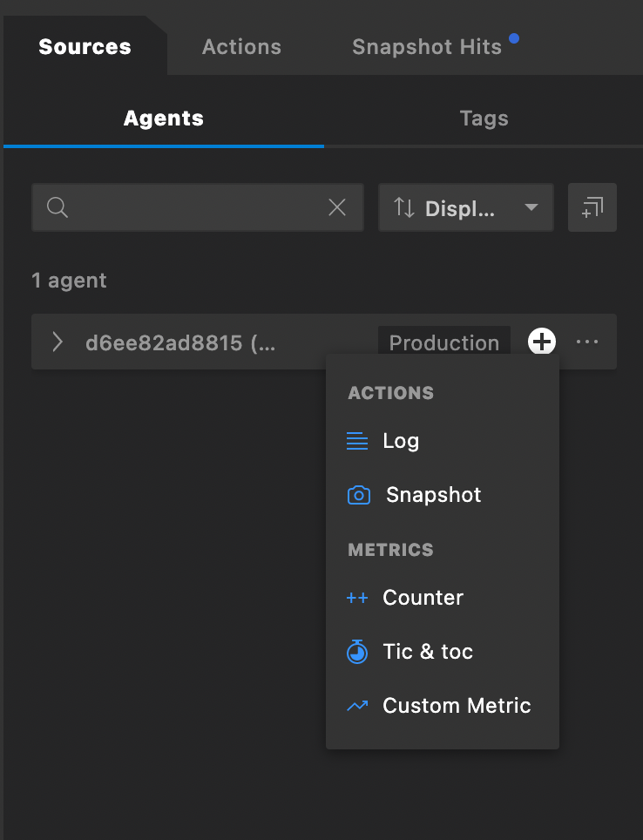Open the Snapshot Hits tab
Viewport: 643px width, 840px height.
[x=427, y=47]
